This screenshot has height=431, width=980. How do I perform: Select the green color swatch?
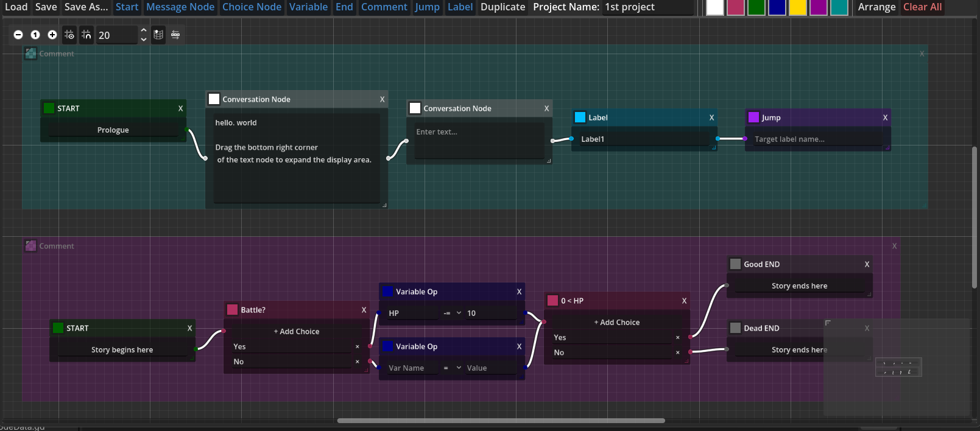pyautogui.click(x=756, y=7)
